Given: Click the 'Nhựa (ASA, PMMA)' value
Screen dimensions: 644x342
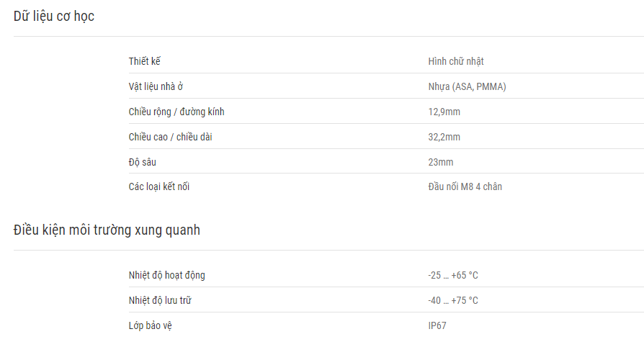Looking at the screenshot, I should click(467, 86).
